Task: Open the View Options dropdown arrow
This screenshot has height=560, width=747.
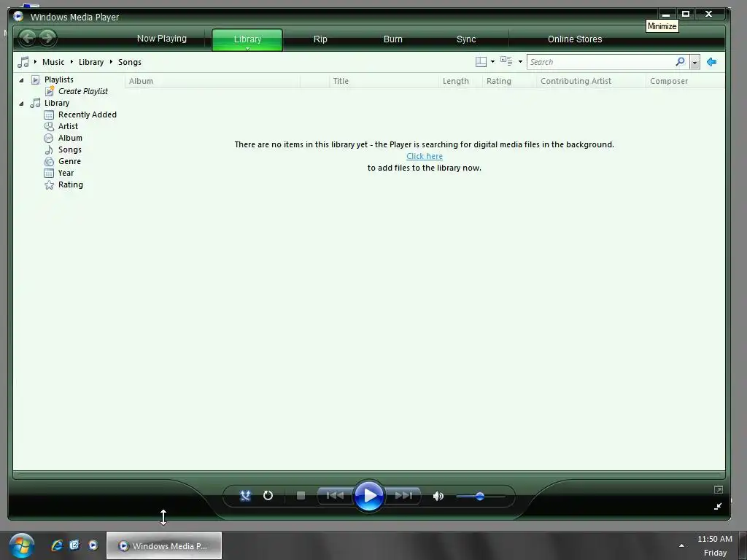Action: coord(520,62)
